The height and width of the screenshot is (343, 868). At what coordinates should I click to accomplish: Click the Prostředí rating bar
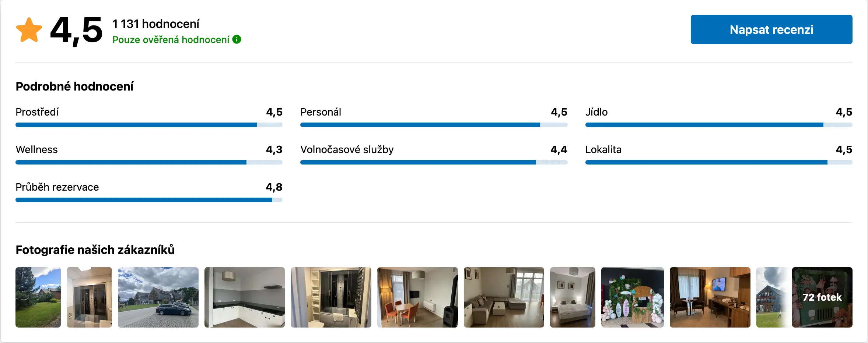[149, 125]
